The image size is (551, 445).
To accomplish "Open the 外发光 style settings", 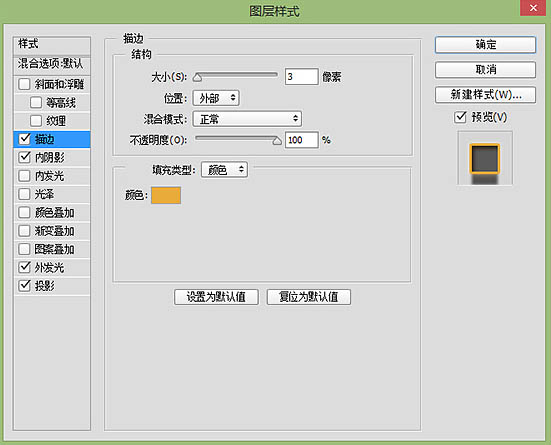I will (x=52, y=267).
